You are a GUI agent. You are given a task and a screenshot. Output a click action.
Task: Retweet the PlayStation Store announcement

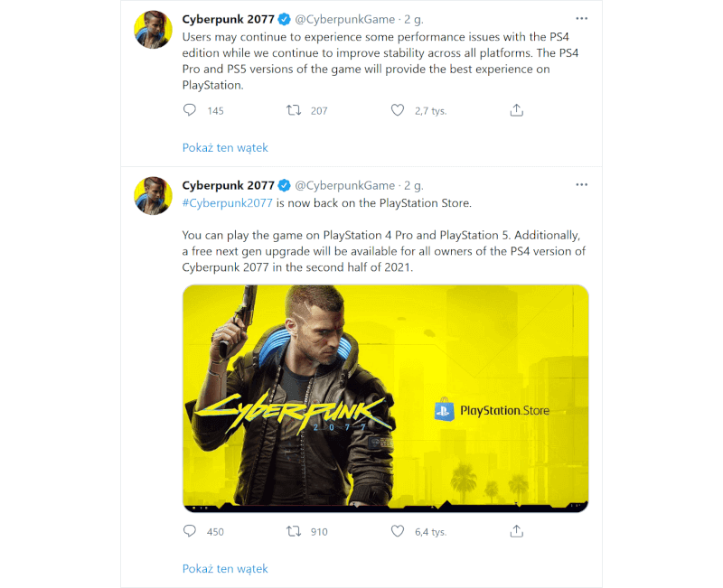294,531
